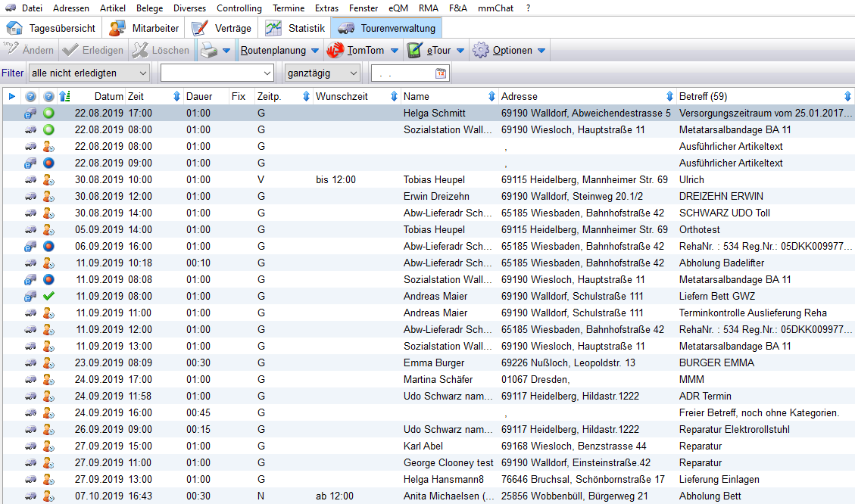Click the Löschen button

161,51
